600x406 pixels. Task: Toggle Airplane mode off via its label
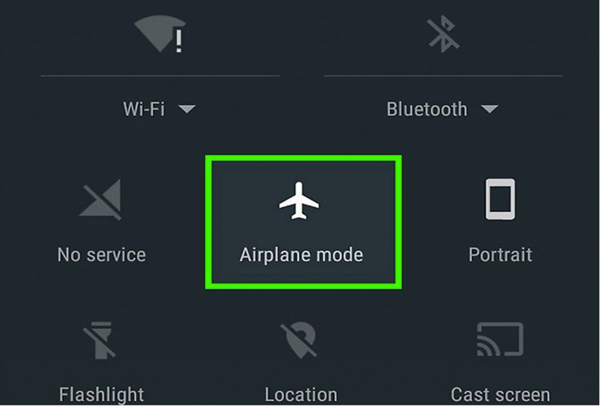tap(301, 255)
